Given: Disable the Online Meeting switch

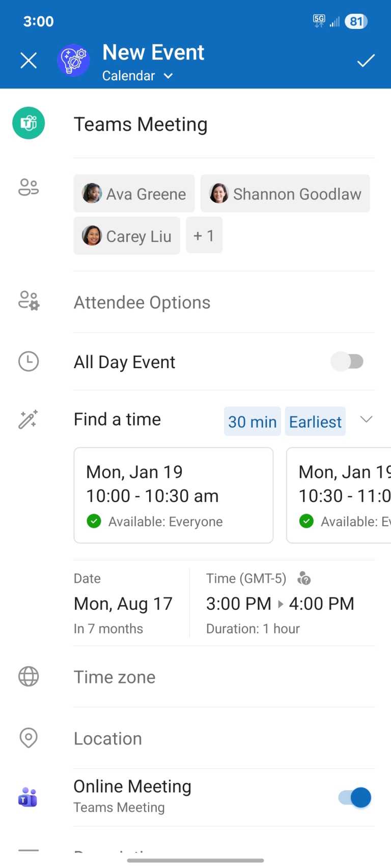Looking at the screenshot, I should coord(355,797).
